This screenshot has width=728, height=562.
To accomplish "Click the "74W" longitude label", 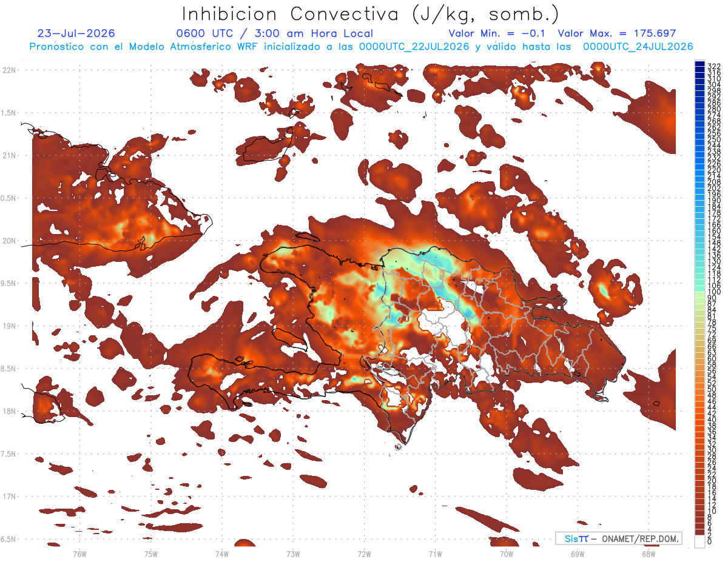I will pyautogui.click(x=222, y=554).
